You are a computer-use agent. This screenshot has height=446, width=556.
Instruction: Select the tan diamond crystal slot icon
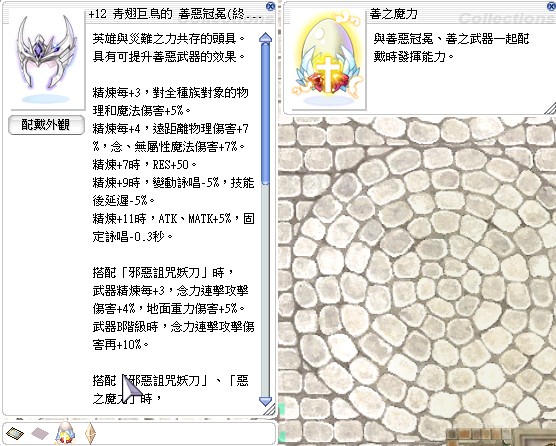tap(90, 433)
